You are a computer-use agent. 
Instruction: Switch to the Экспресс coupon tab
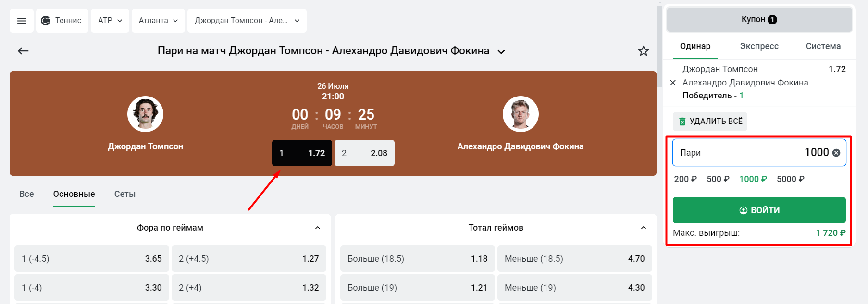759,46
